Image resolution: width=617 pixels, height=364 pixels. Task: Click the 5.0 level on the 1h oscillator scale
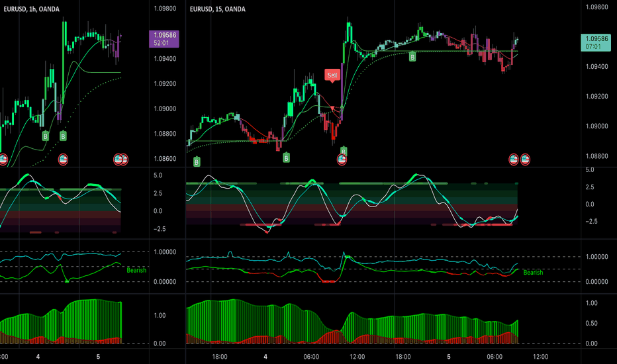(x=158, y=175)
